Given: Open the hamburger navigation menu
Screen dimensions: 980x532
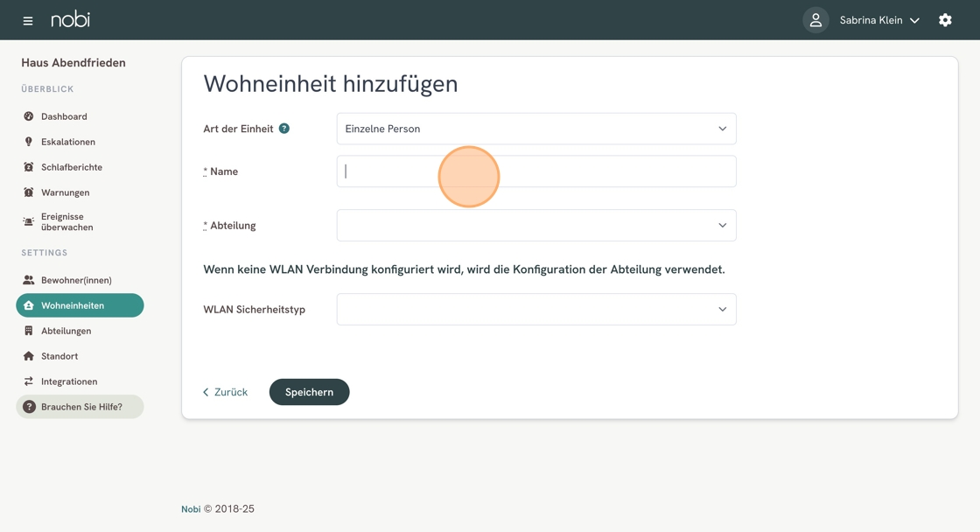Looking at the screenshot, I should 27,21.
